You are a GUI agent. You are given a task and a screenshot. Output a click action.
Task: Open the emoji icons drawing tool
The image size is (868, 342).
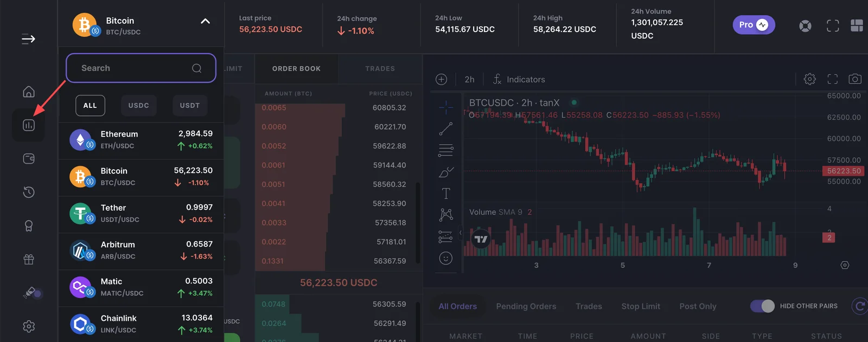[x=446, y=259]
